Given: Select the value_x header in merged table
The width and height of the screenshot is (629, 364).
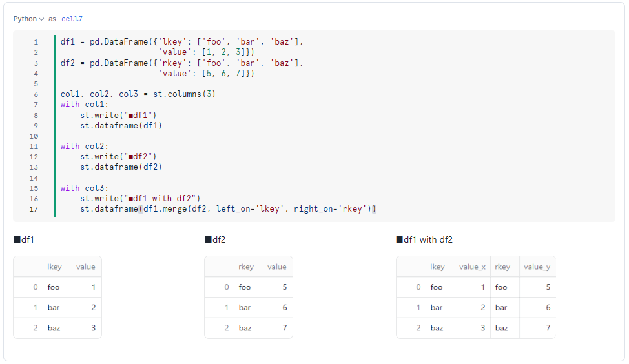Looking at the screenshot, I should [x=473, y=267].
